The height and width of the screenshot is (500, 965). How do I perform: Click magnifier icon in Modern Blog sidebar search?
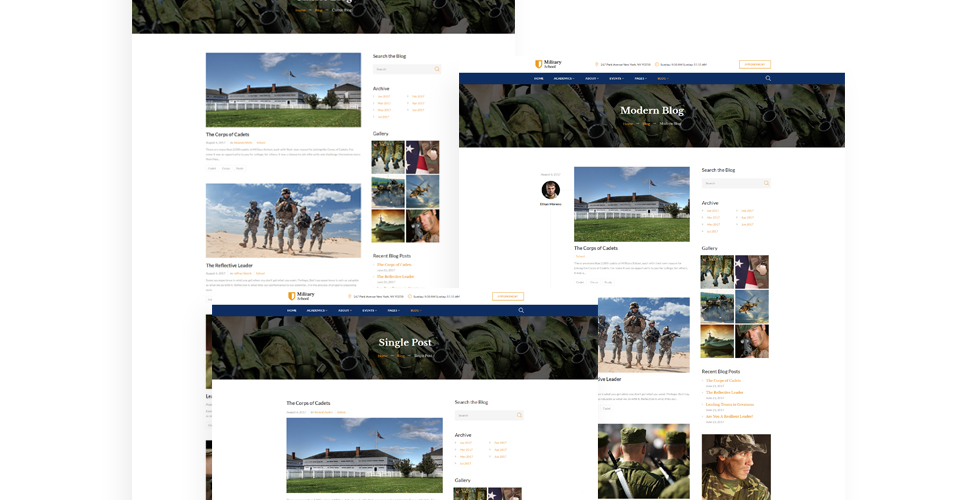[x=766, y=183]
